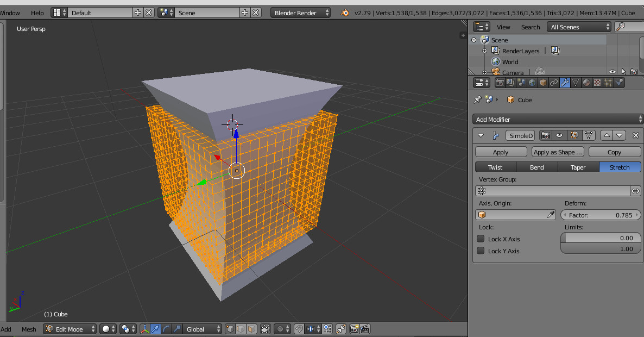Click the outliner search magnifier field
The width and height of the screenshot is (644, 337).
[x=628, y=27]
